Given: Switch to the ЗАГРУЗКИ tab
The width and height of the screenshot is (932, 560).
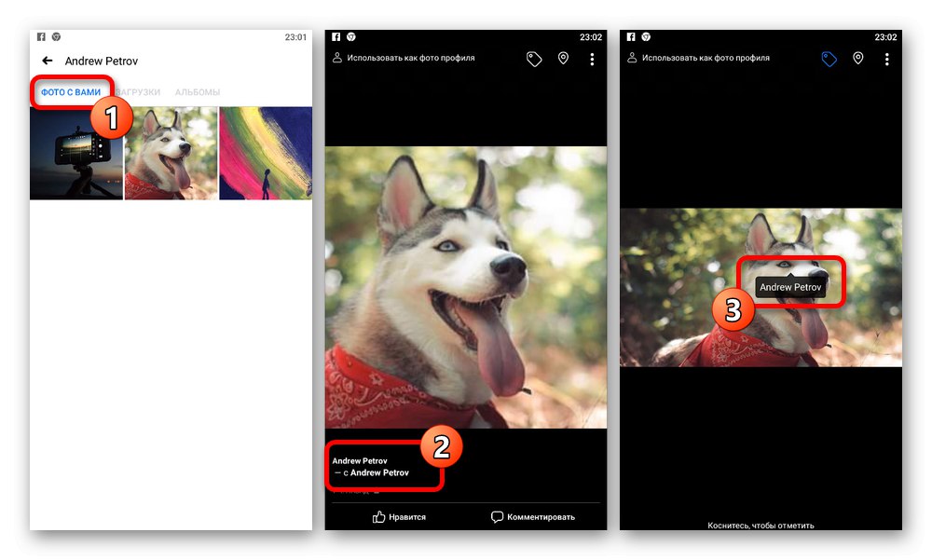Looking at the screenshot, I should [138, 92].
